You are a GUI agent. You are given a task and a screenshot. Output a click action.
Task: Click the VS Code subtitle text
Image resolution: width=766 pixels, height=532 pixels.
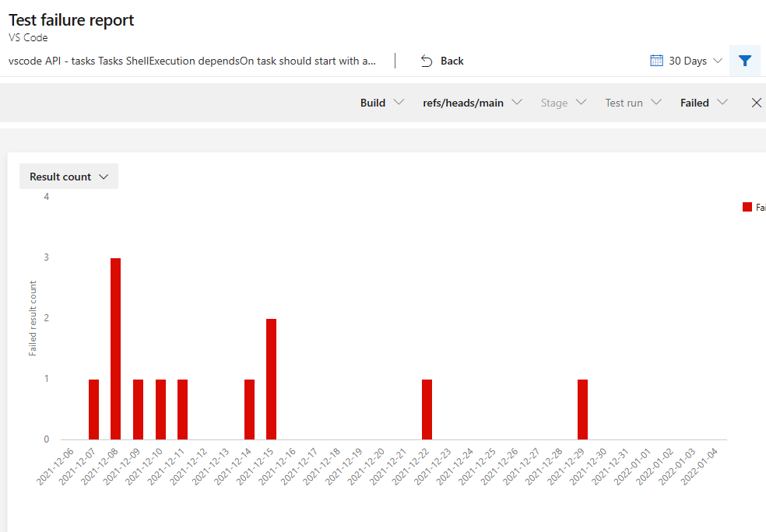[28, 37]
